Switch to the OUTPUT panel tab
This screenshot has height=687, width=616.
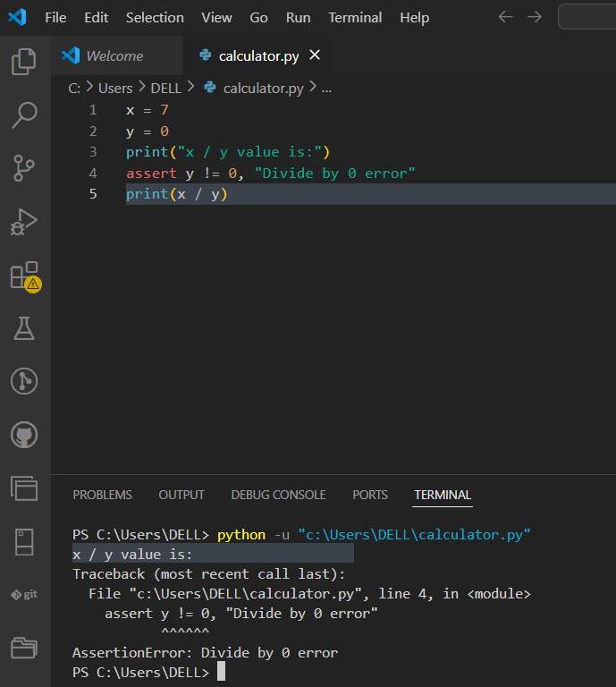coord(181,495)
